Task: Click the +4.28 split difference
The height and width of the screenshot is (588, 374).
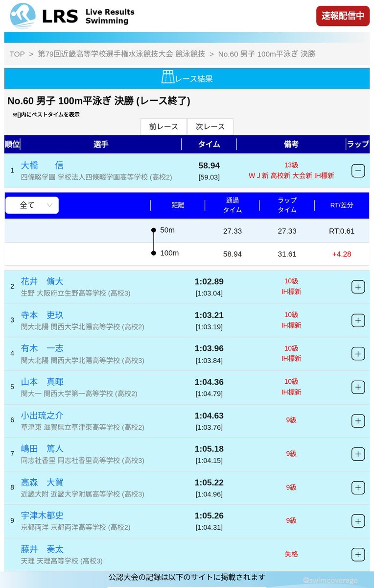Action: tap(342, 254)
